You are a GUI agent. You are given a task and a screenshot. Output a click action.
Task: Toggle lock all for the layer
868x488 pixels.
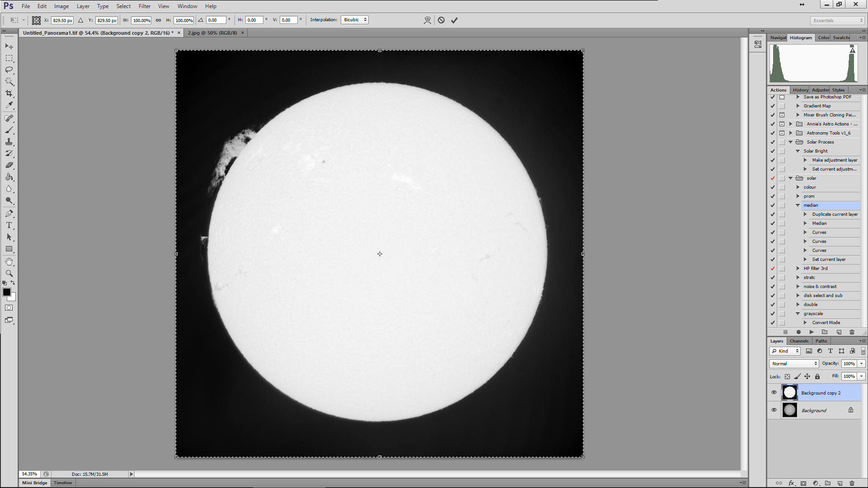(817, 376)
